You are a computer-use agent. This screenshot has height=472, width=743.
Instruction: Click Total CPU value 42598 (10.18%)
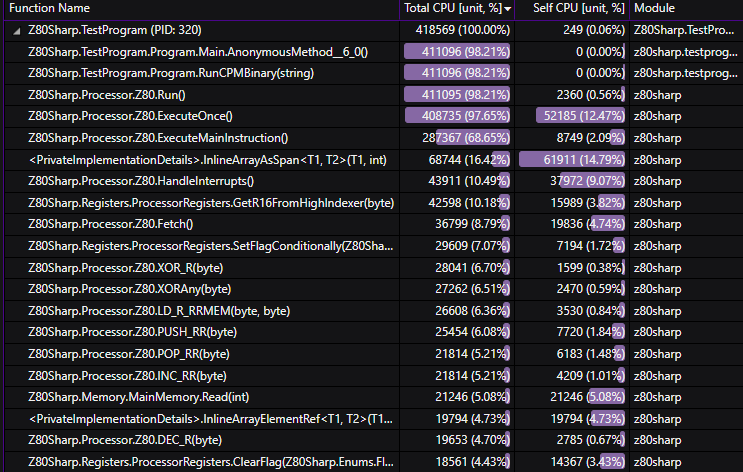(469, 203)
